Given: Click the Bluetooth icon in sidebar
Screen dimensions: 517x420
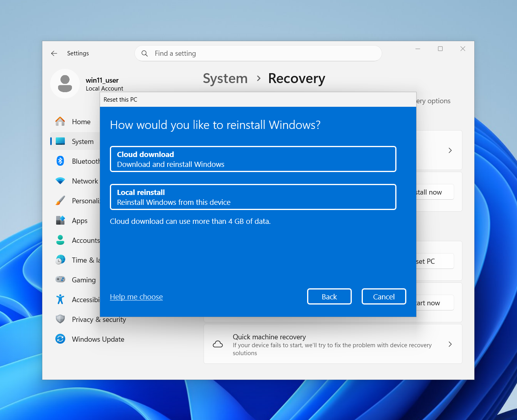Looking at the screenshot, I should coord(60,161).
